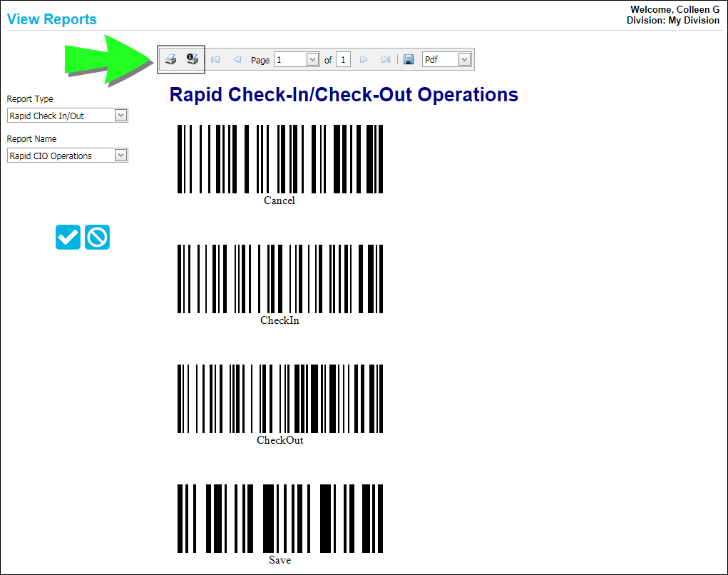
Task: Click the 'Report Name' label
Action: [x=31, y=139]
